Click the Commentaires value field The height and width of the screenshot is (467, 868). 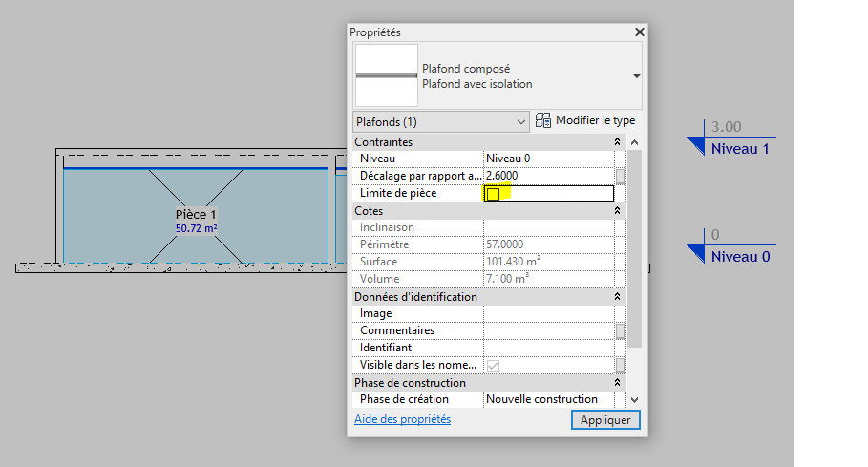[x=548, y=331]
